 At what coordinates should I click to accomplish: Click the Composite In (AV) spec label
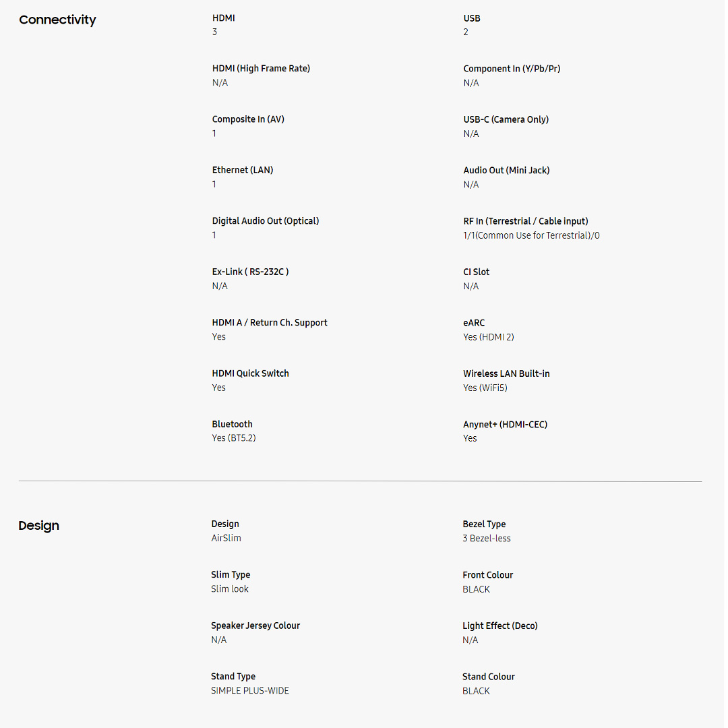click(248, 119)
